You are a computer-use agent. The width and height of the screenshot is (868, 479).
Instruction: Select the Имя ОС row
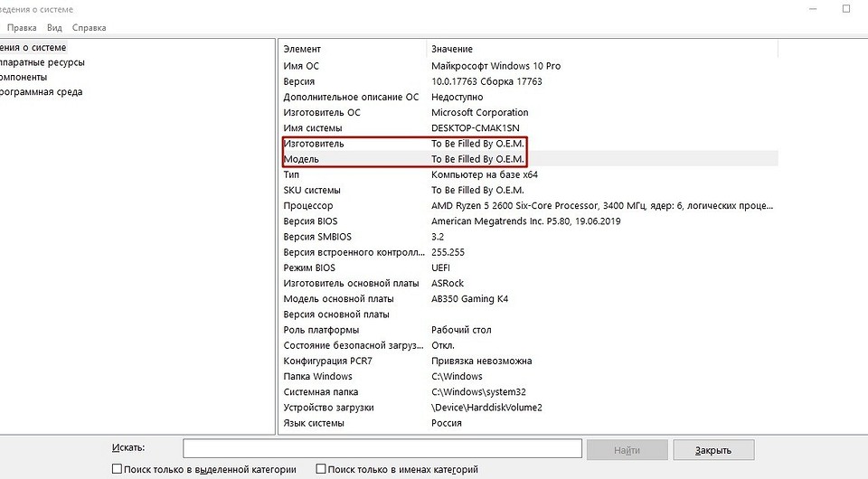tap(301, 66)
